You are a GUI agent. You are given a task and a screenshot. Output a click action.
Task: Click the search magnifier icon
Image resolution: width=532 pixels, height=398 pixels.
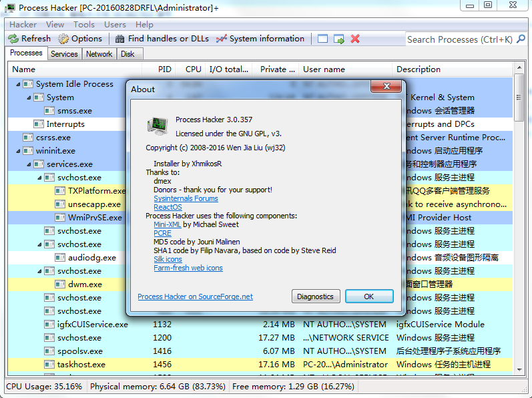point(521,39)
